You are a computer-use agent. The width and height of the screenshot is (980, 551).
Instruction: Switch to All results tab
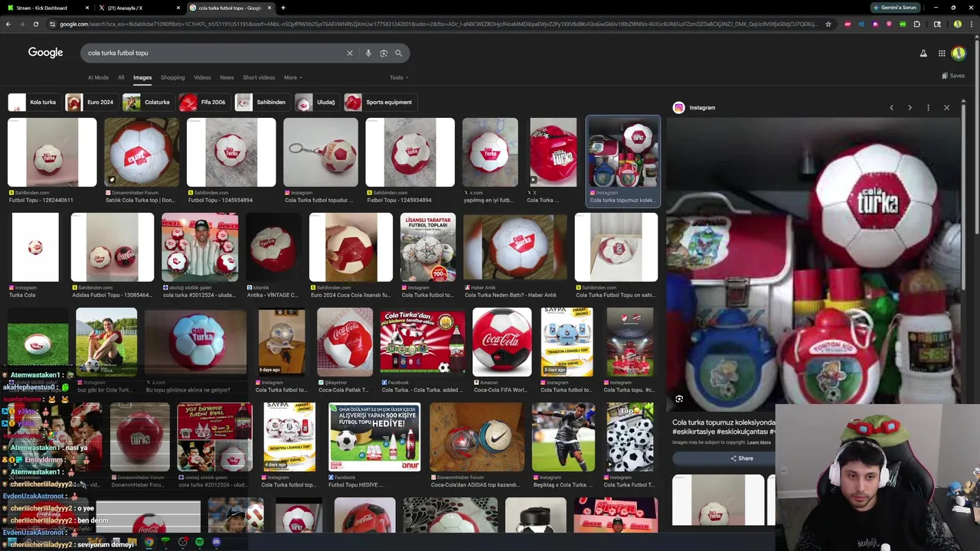pos(121,77)
